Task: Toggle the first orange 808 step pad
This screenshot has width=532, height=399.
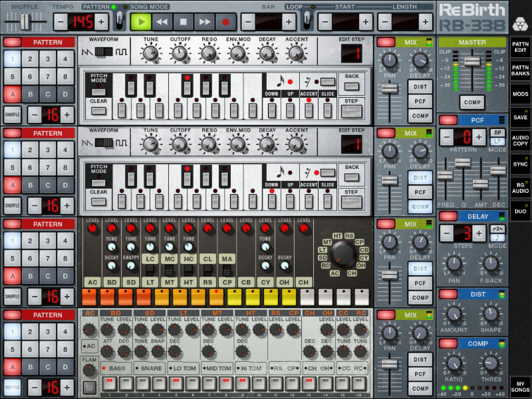Action: pos(89,297)
